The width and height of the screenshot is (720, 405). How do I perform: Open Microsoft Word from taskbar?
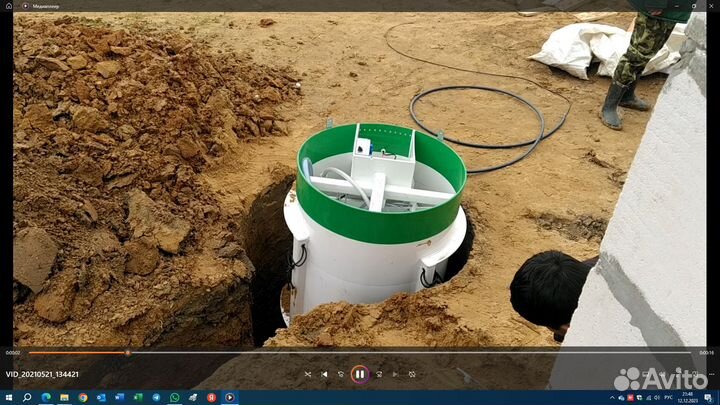pyautogui.click(x=119, y=397)
